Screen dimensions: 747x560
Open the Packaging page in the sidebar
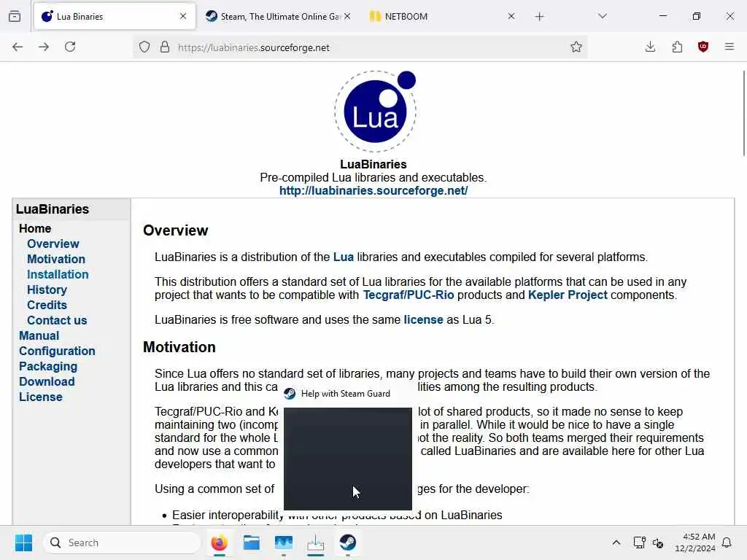(48, 366)
